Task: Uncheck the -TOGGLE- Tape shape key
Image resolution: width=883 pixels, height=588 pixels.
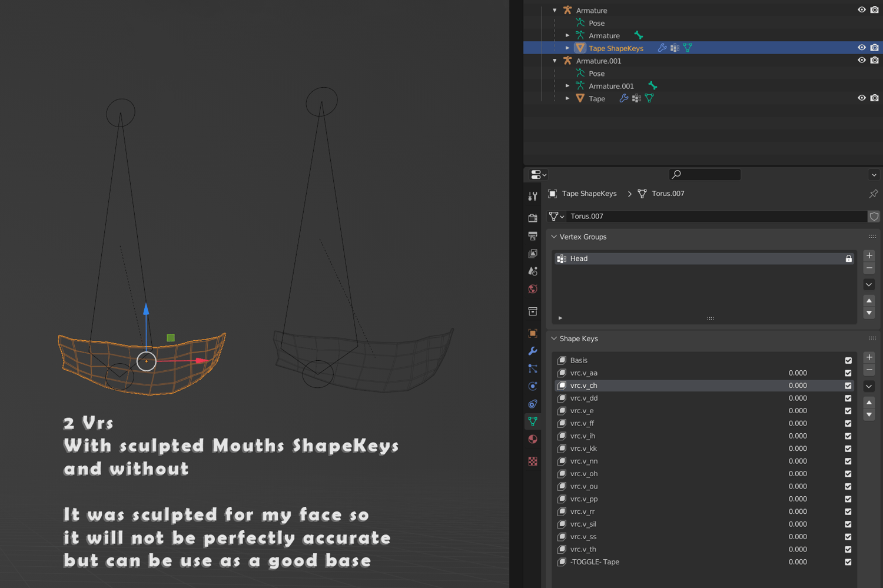Action: (848, 562)
